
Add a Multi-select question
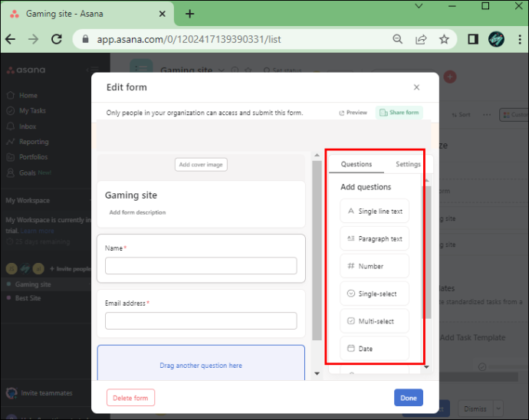point(374,321)
